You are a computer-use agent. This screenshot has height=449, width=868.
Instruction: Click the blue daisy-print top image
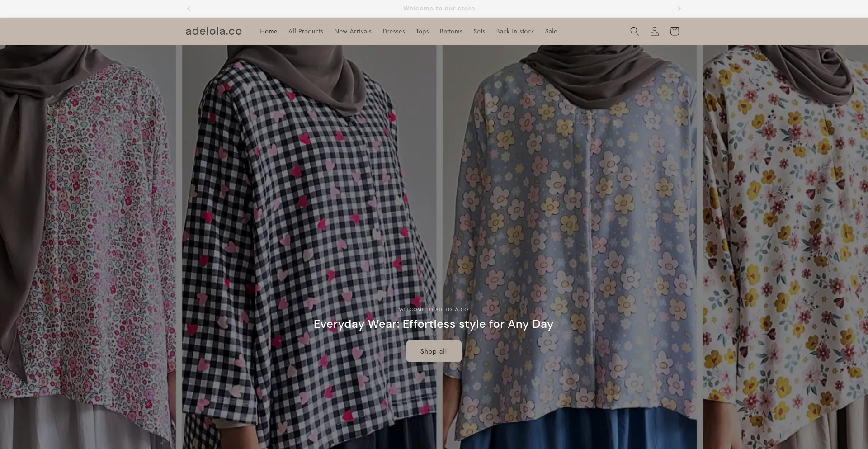pyautogui.click(x=569, y=203)
